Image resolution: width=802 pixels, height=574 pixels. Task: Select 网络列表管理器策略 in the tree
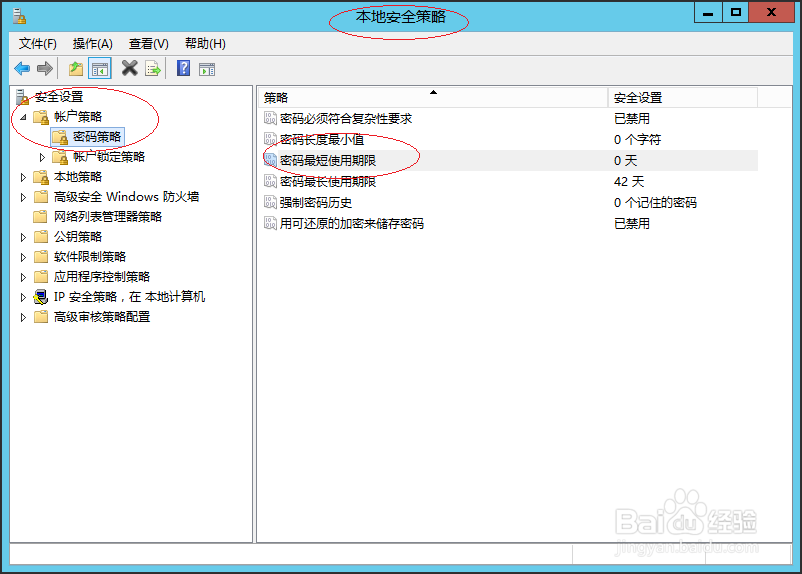click(108, 217)
